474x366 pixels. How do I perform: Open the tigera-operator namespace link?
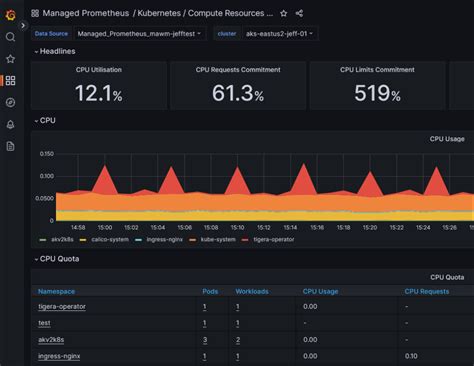62,307
